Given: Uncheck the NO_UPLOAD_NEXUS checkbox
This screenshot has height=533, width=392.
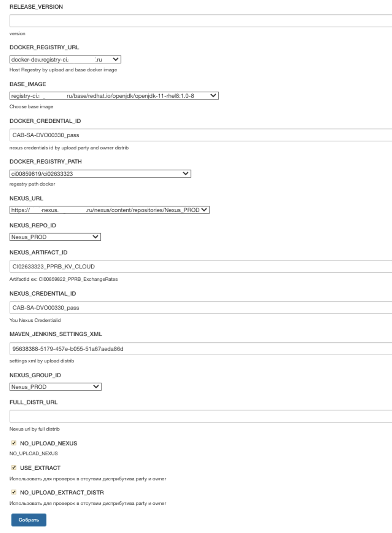Looking at the screenshot, I should tap(14, 443).
